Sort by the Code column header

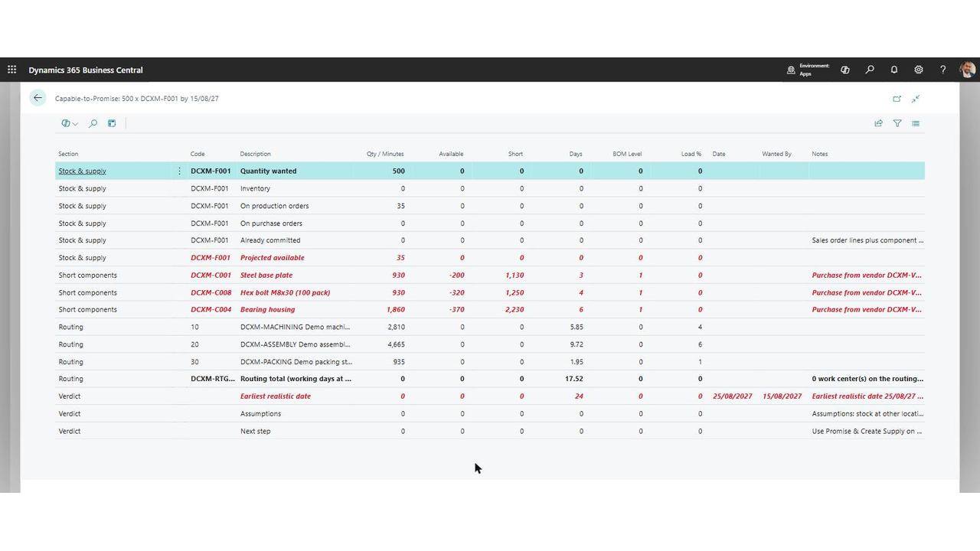(x=198, y=154)
